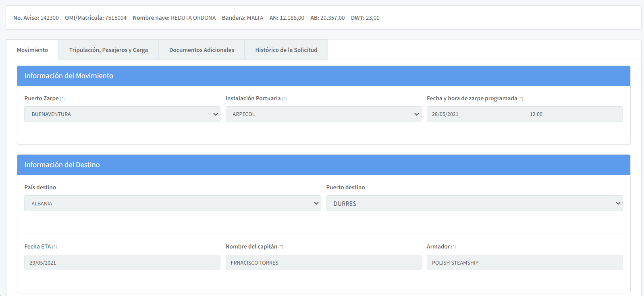Click the Bandera value MALTA
Viewport: 644px width, 296px height.
point(255,18)
